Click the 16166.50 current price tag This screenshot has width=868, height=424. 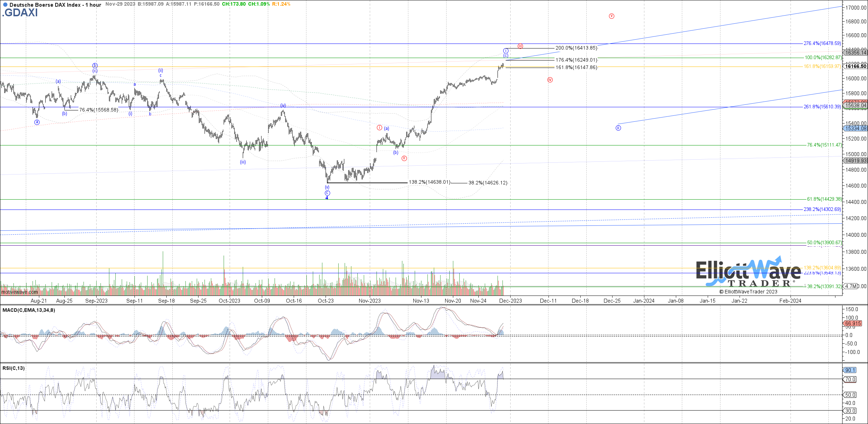(856, 66)
